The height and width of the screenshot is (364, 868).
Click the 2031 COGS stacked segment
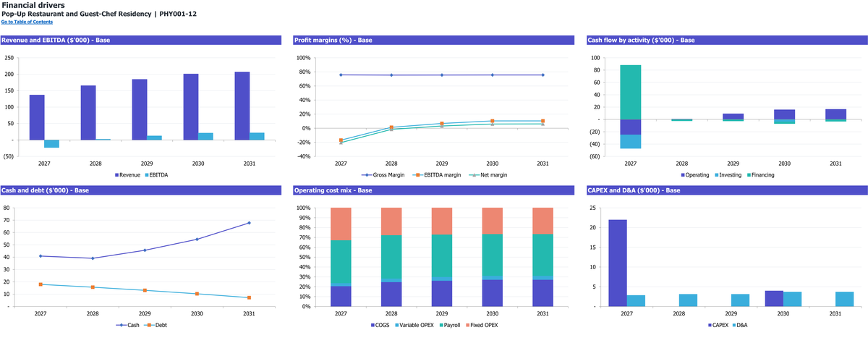tap(542, 293)
